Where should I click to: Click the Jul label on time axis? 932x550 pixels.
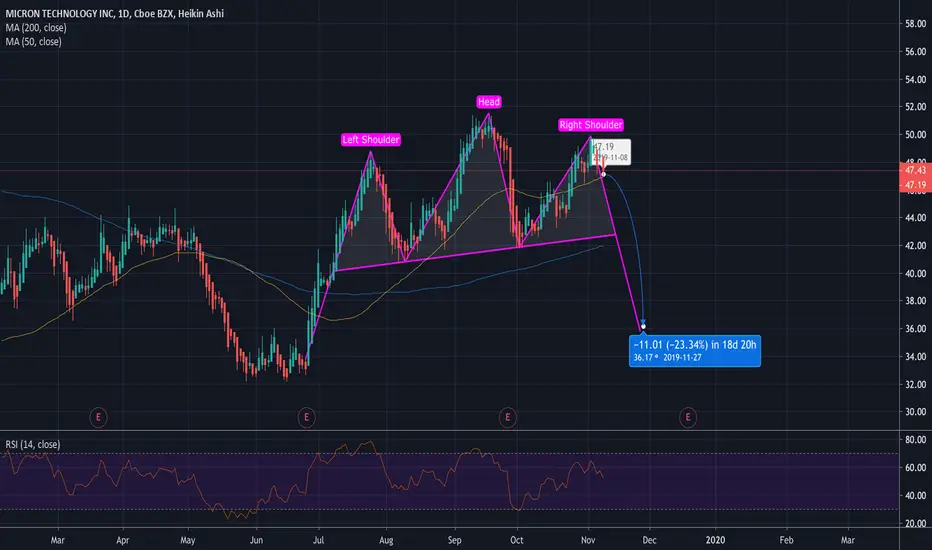318,540
